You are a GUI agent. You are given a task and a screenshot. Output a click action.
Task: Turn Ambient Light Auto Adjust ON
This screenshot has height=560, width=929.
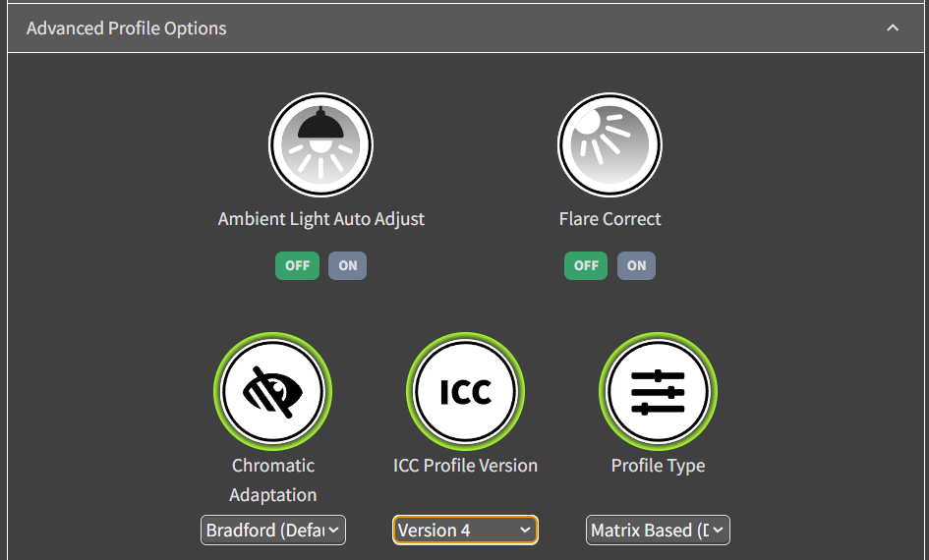tap(347, 265)
